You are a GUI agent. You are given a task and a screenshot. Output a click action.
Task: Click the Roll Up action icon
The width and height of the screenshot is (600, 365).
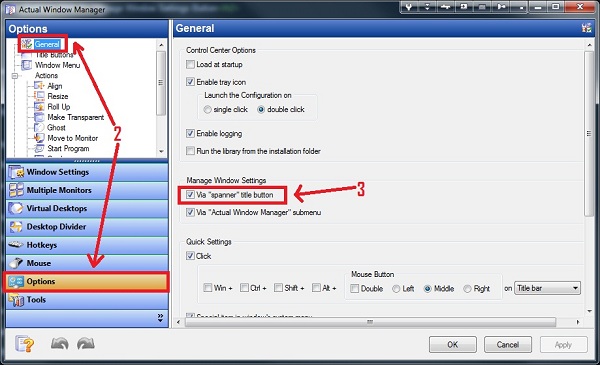click(39, 106)
